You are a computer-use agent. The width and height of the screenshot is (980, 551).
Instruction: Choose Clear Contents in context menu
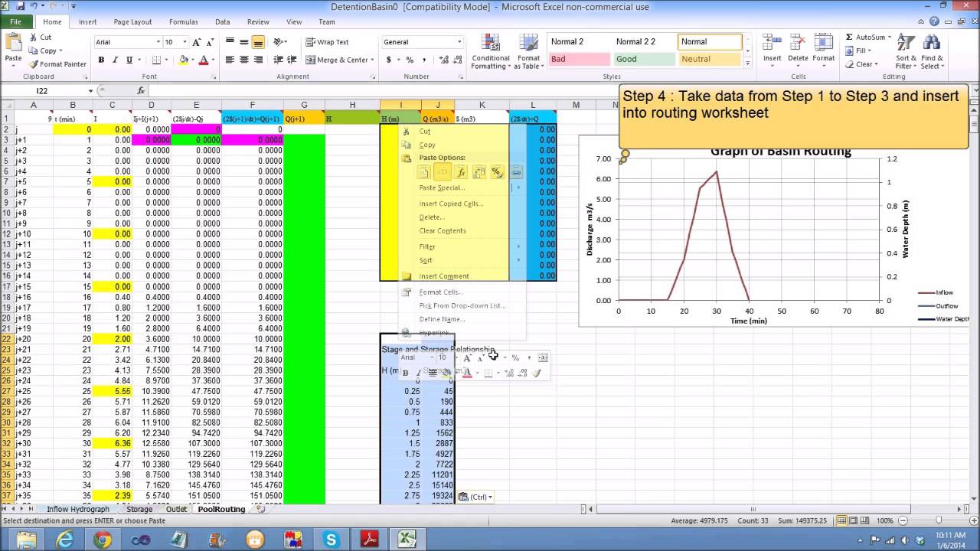(443, 230)
